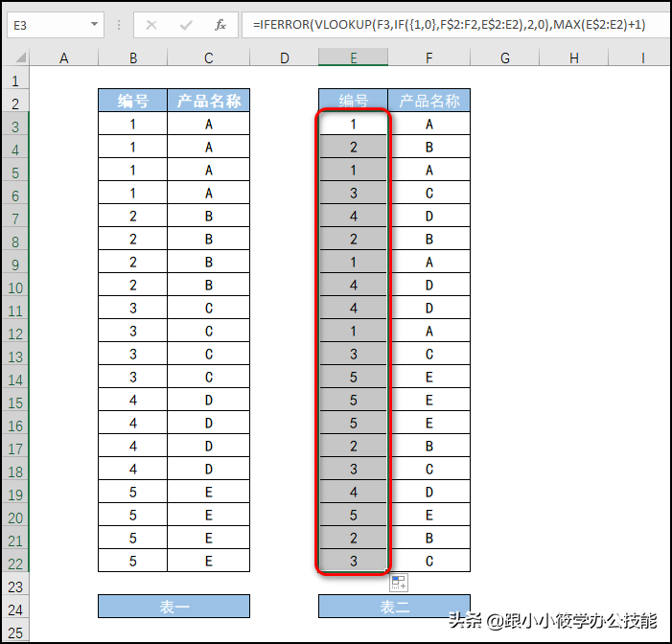Viewport: 672px width, 644px height.
Task: Select cell B19 containing 5
Action: 133,492
